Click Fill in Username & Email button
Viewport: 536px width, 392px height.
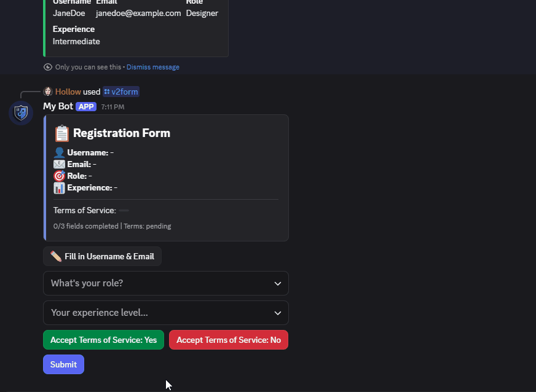[103, 256]
